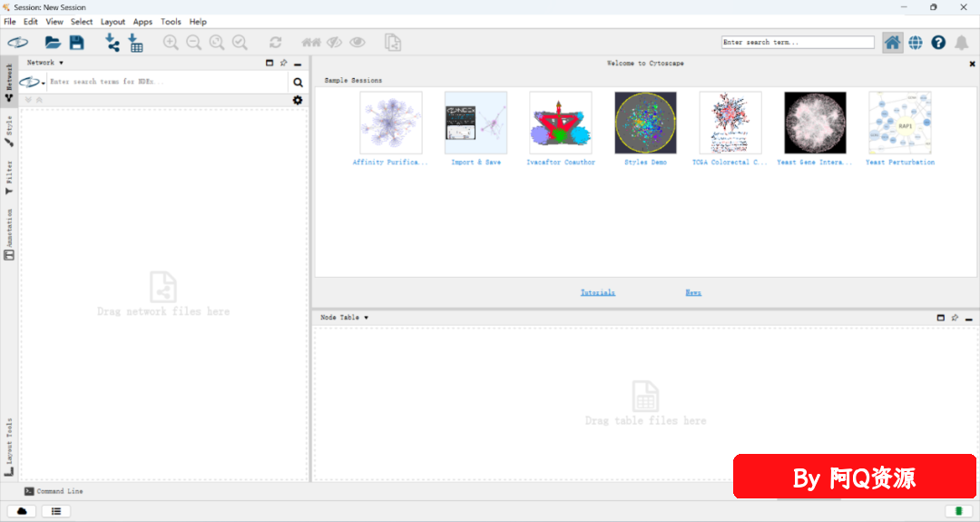The width and height of the screenshot is (980, 522).
Task: Expand all network collections arrows
Action: pos(28,100)
